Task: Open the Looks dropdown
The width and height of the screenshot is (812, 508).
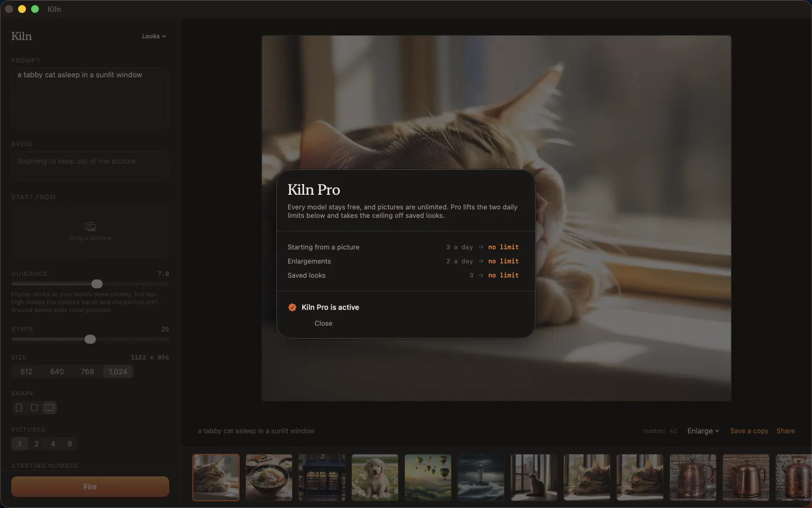Action: pyautogui.click(x=154, y=36)
